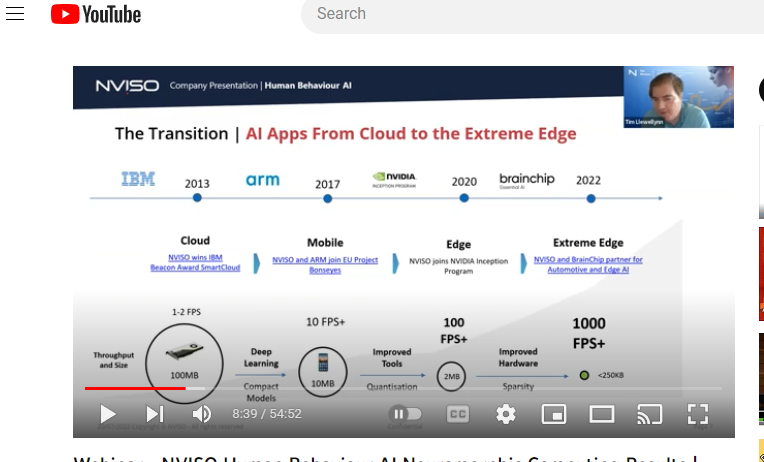Go to YouTube home via logo
The image size is (764, 462).
96,14
